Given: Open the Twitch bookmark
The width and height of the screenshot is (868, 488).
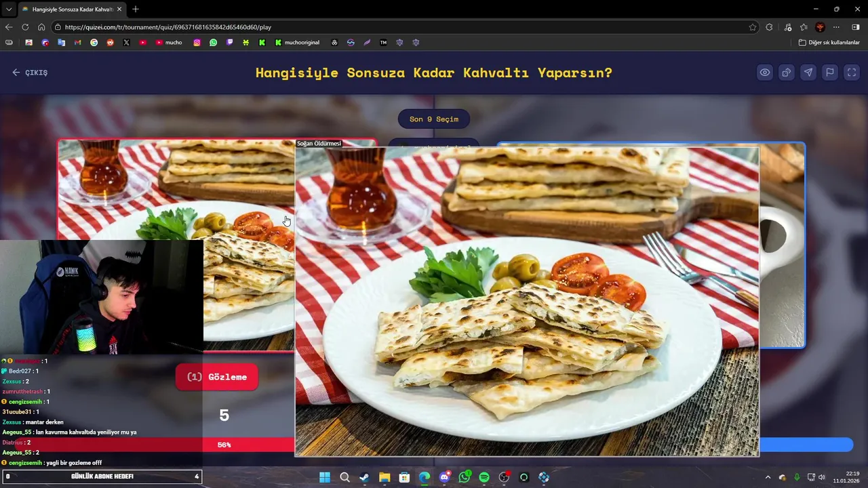Looking at the screenshot, I should [229, 42].
